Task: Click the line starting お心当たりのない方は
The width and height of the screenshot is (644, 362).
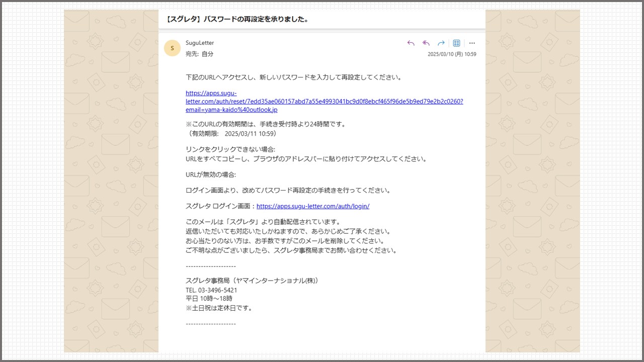Action: click(x=285, y=241)
